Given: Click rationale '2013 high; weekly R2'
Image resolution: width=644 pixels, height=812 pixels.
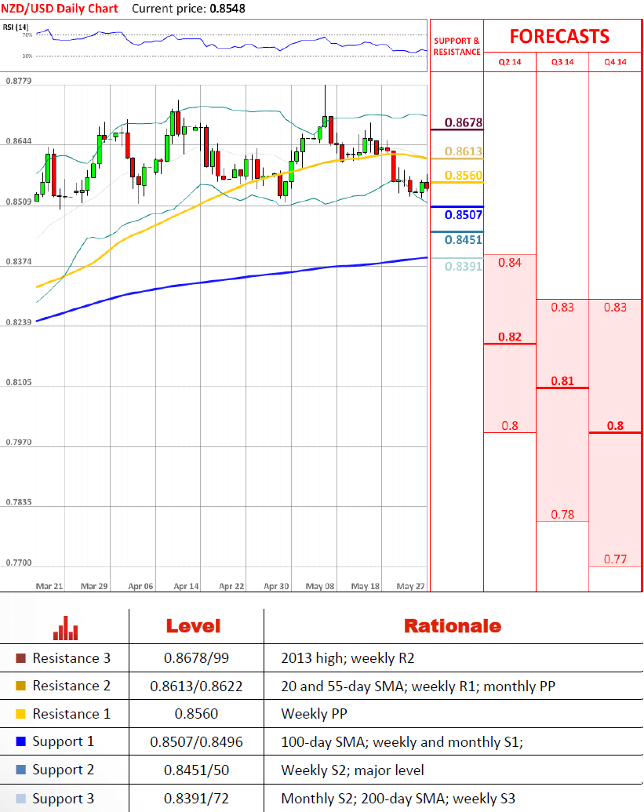Looking at the screenshot, I should click(x=347, y=658).
